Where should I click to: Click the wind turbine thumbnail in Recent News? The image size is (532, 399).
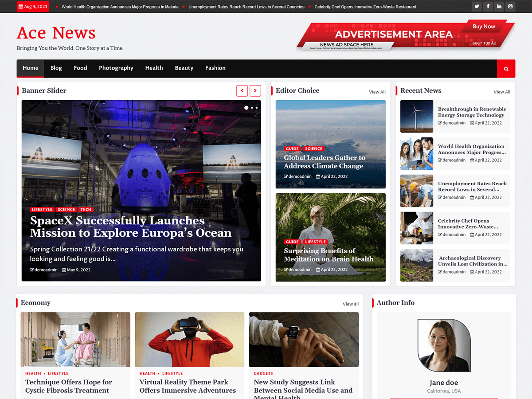point(416,116)
